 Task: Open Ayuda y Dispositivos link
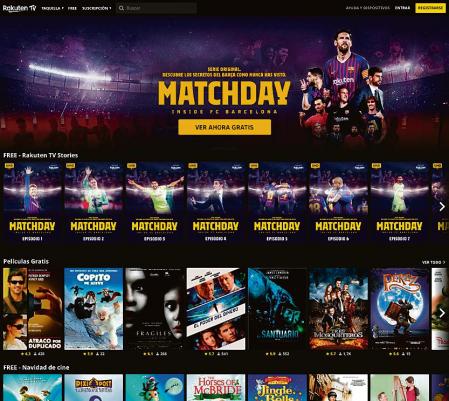pos(367,8)
